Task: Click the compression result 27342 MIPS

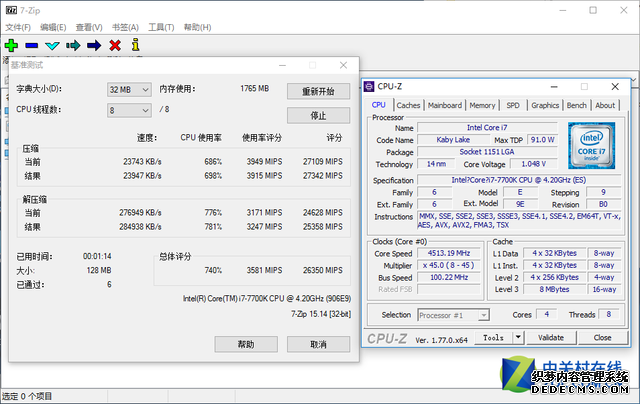Action: pyautogui.click(x=322, y=175)
